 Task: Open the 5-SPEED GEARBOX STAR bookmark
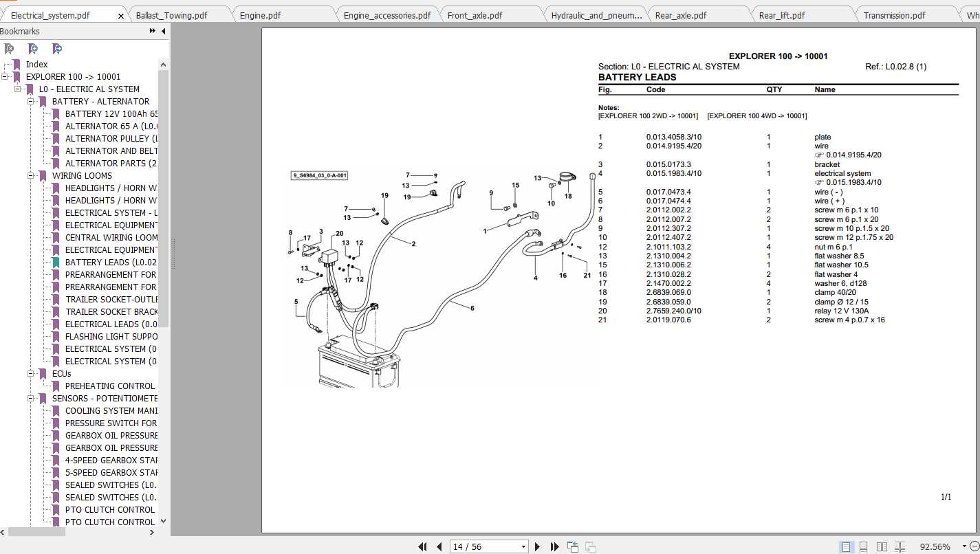coord(111,473)
